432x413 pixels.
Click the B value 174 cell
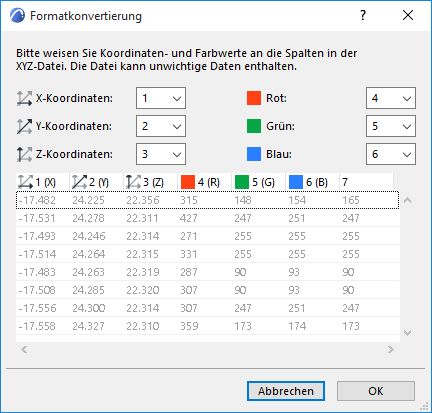[297, 326]
